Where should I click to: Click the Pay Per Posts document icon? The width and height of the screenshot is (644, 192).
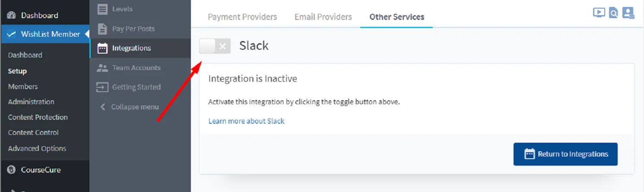(x=102, y=29)
